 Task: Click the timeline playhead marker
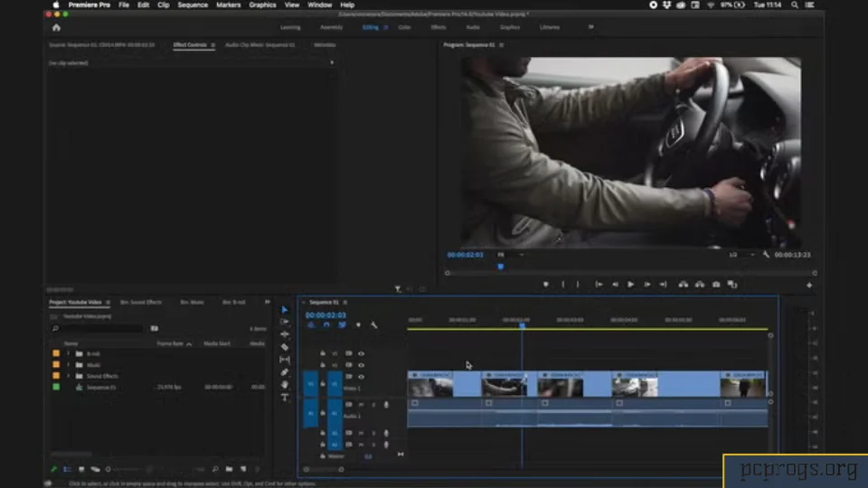(522, 326)
